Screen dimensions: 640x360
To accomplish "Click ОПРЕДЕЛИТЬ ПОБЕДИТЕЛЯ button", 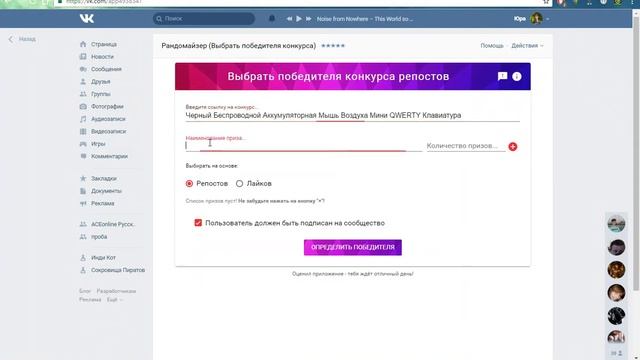I will [353, 247].
